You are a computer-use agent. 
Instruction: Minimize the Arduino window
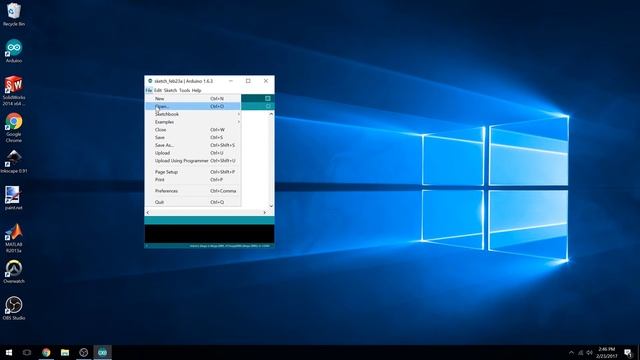point(231,81)
